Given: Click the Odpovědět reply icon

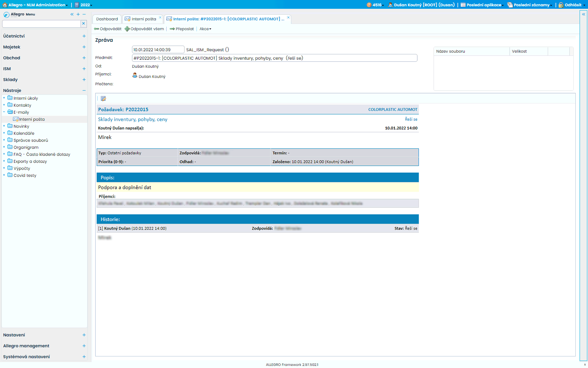Looking at the screenshot, I should [x=97, y=29].
